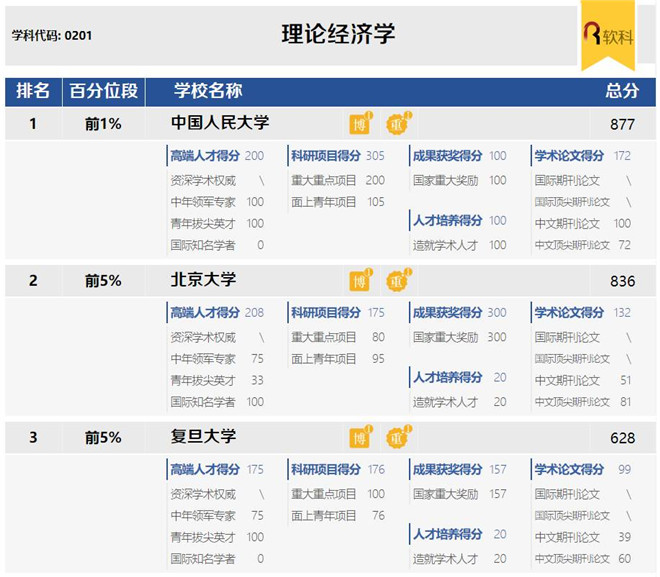Click 科研项目得分 305 under 中国人民大学
The image size is (660, 577).
pyautogui.click(x=338, y=156)
